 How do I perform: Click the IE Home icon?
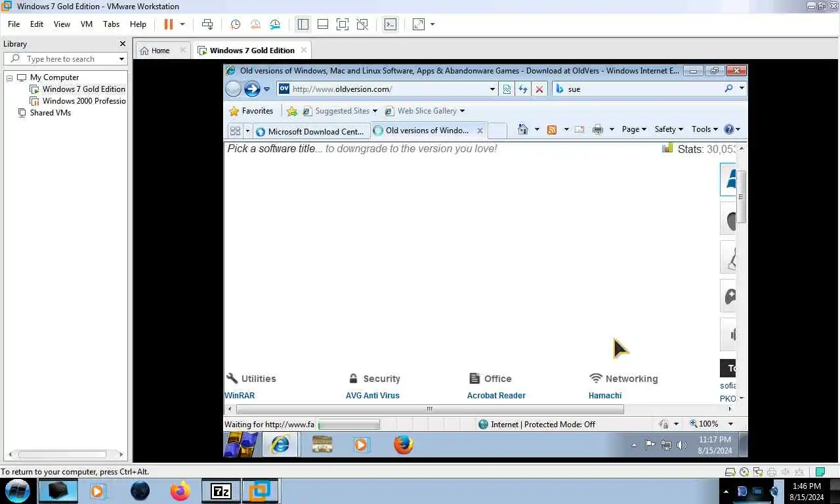[x=523, y=129]
